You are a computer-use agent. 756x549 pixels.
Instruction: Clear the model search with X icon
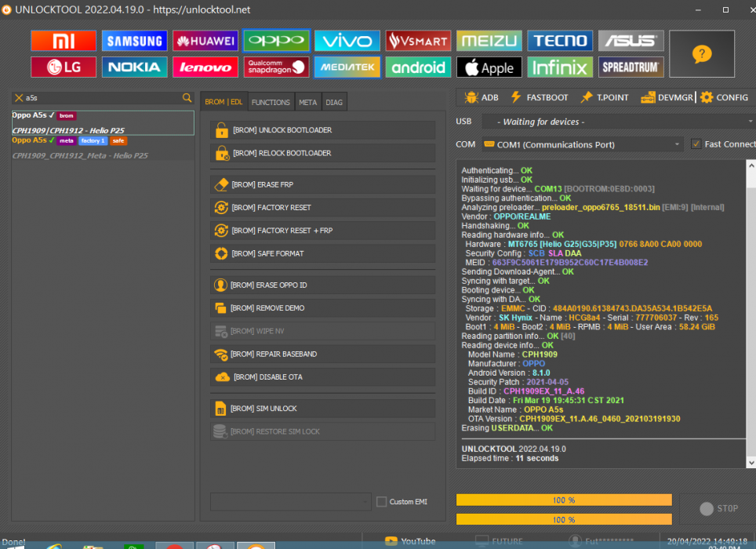pyautogui.click(x=19, y=98)
